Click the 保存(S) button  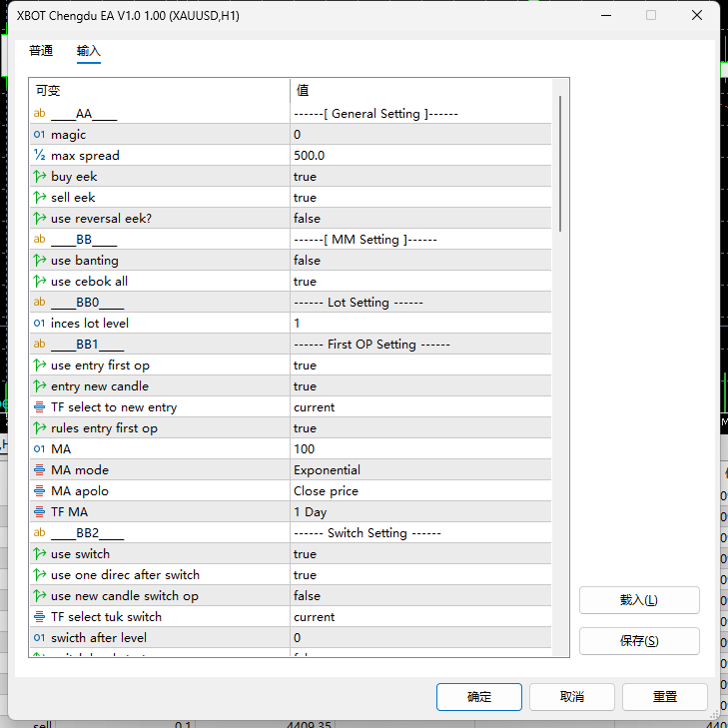coord(639,641)
